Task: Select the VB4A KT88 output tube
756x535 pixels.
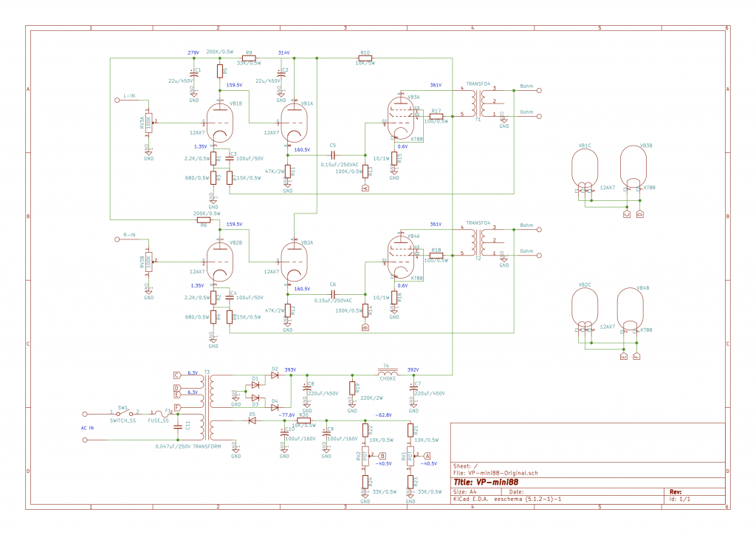Action: pyautogui.click(x=404, y=256)
